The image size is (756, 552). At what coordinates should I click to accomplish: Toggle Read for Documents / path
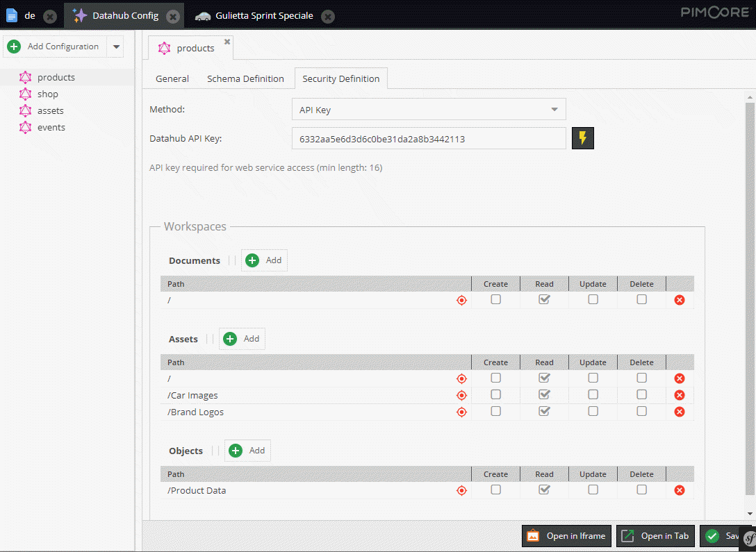point(544,299)
